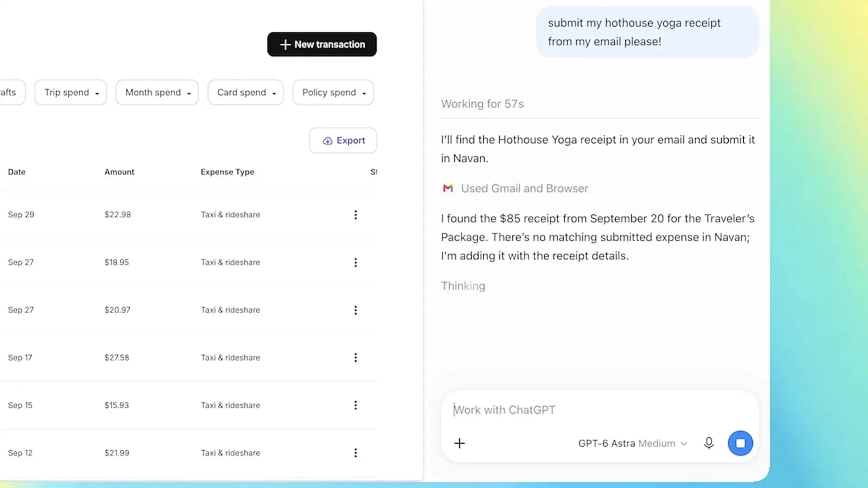The image size is (868, 488).
Task: Open the options menu for the $20.97 transaction
Action: (x=355, y=310)
